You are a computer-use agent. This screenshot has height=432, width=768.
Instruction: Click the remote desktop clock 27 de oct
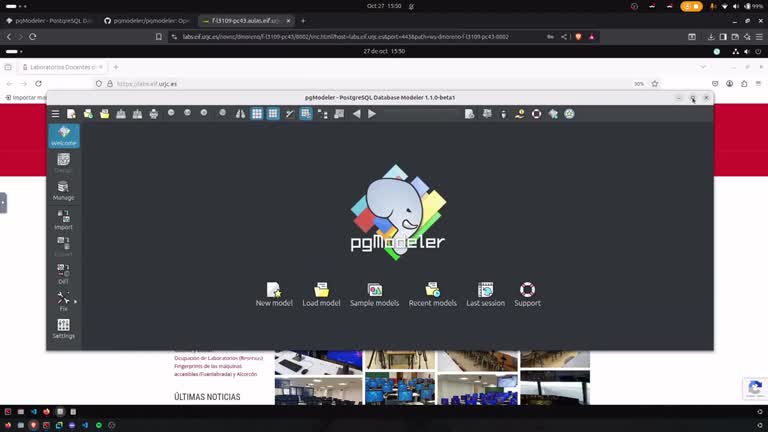[x=384, y=51]
